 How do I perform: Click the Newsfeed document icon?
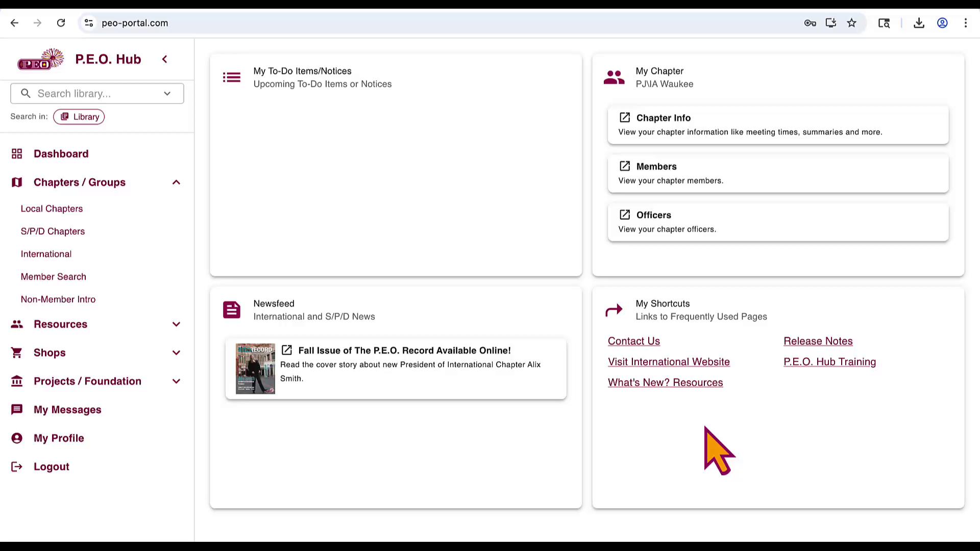(232, 310)
